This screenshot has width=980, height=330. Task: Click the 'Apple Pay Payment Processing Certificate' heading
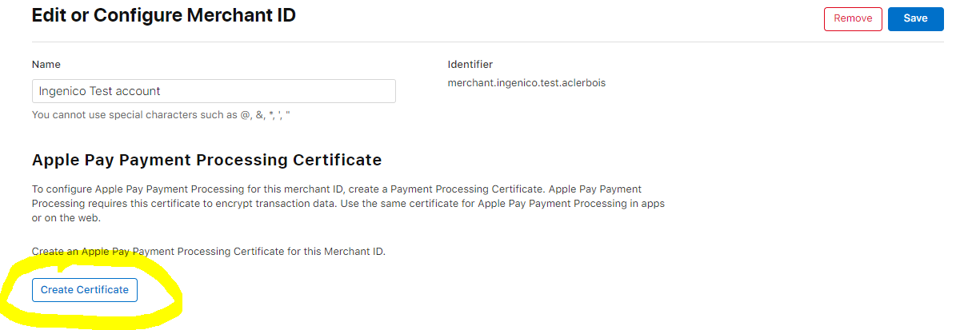(x=206, y=160)
